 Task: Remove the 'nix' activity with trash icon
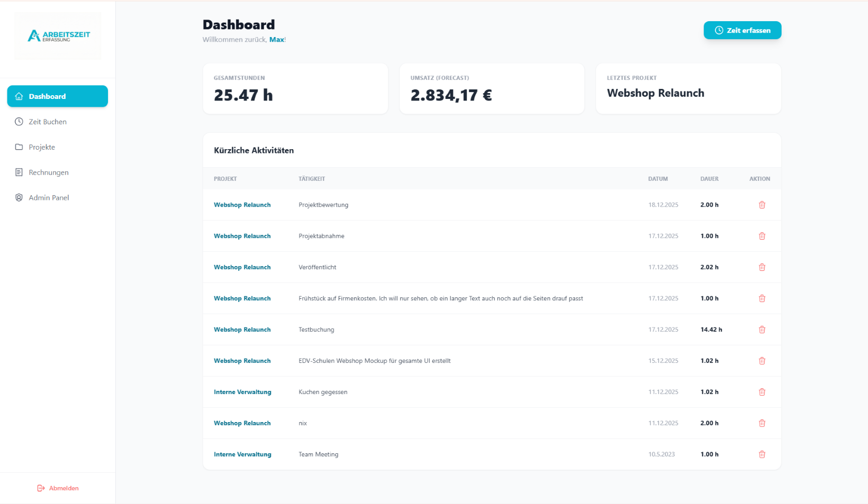pos(762,423)
